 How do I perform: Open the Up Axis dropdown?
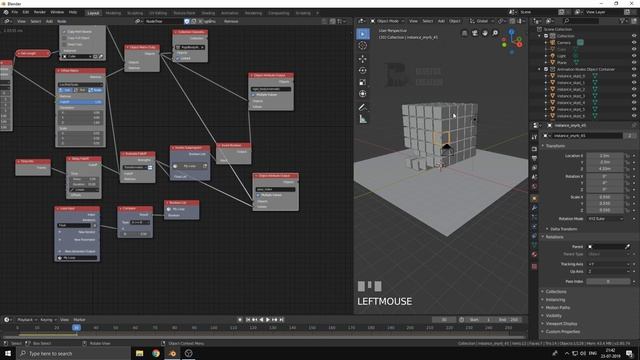click(x=608, y=271)
